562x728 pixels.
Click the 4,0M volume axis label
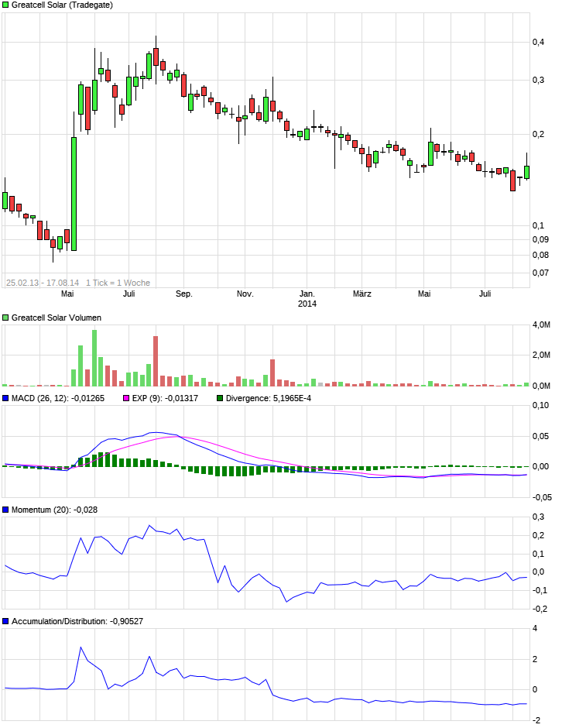point(541,325)
